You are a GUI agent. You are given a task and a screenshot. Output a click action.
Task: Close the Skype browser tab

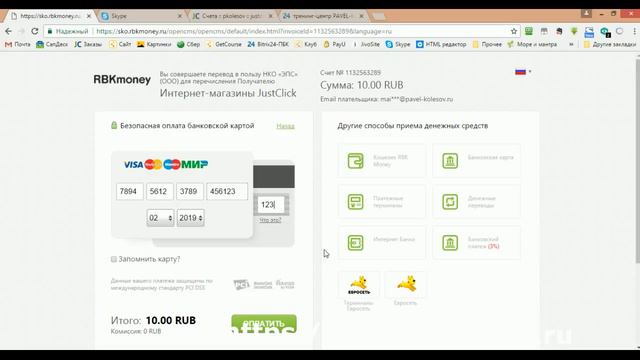click(180, 16)
